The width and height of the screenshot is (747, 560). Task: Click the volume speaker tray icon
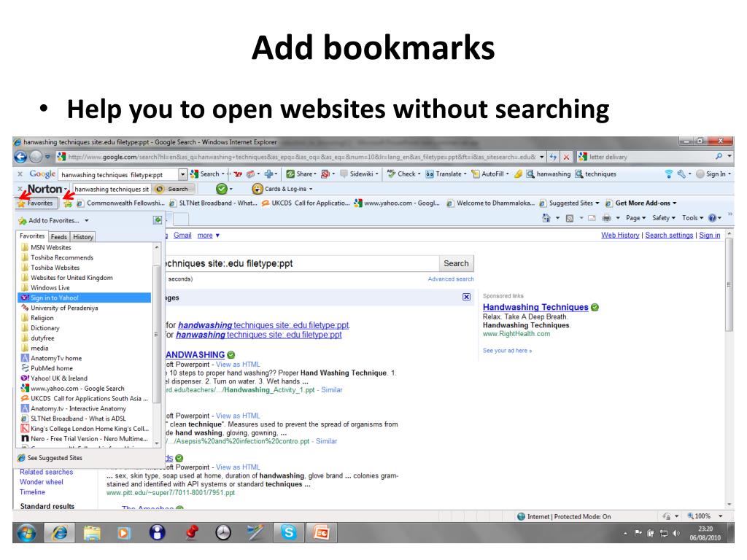click(676, 533)
